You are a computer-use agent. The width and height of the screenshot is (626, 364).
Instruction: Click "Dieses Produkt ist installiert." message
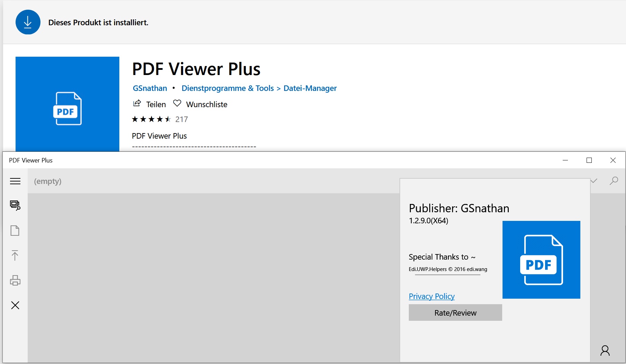coord(98,22)
